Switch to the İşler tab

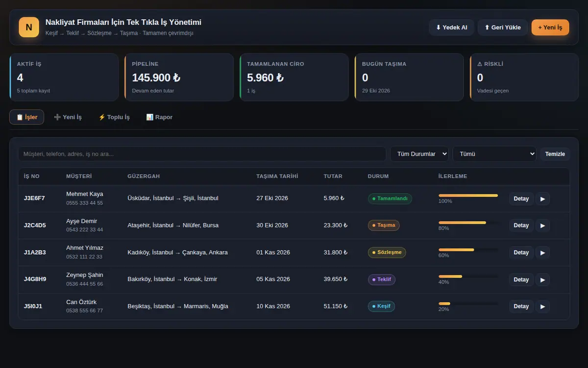[x=26, y=117]
